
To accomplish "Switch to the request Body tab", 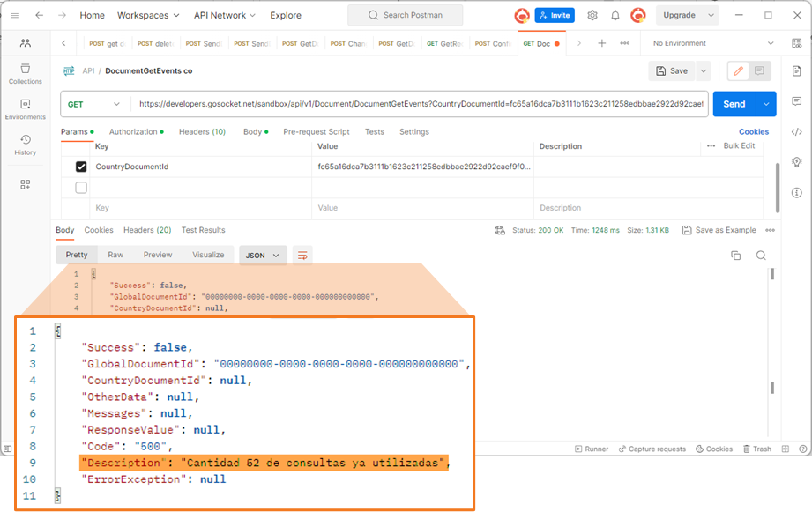I will point(256,132).
